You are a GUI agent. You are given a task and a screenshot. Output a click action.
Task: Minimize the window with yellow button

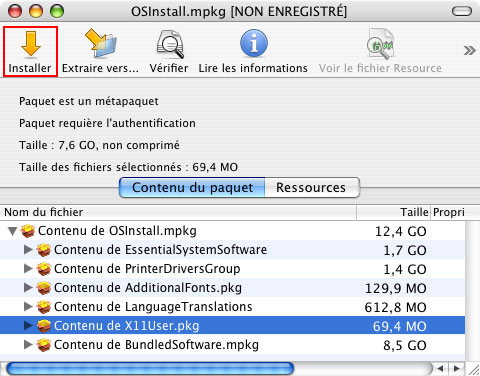coord(36,12)
